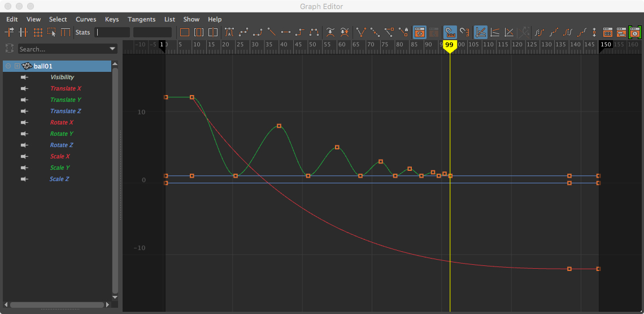Activate the Lattice Deform Keys tool
The width and height of the screenshot is (644, 314).
coord(38,32)
